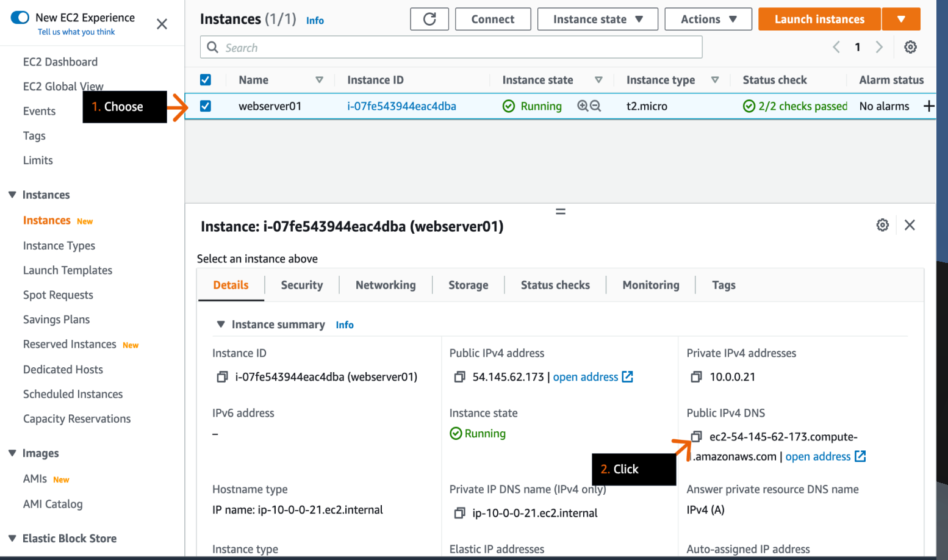This screenshot has width=948, height=560.
Task: Open the instance details preferences gear
Action: coord(883,225)
